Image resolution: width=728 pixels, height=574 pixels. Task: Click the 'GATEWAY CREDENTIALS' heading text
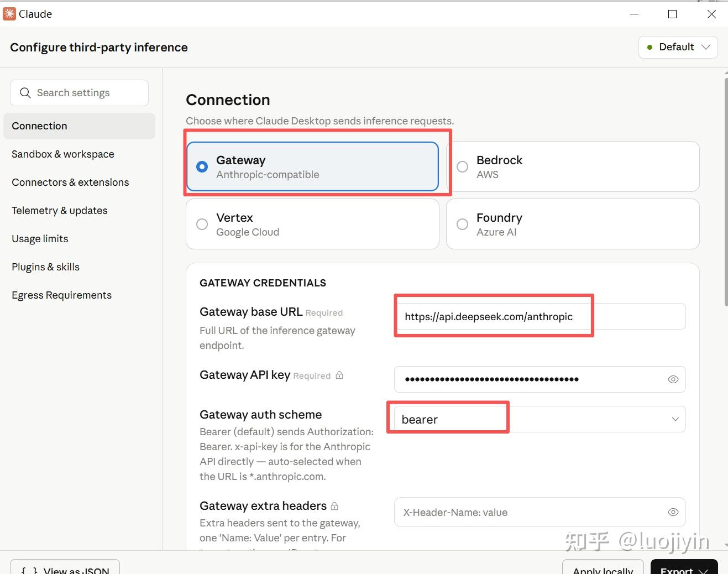coord(263,283)
